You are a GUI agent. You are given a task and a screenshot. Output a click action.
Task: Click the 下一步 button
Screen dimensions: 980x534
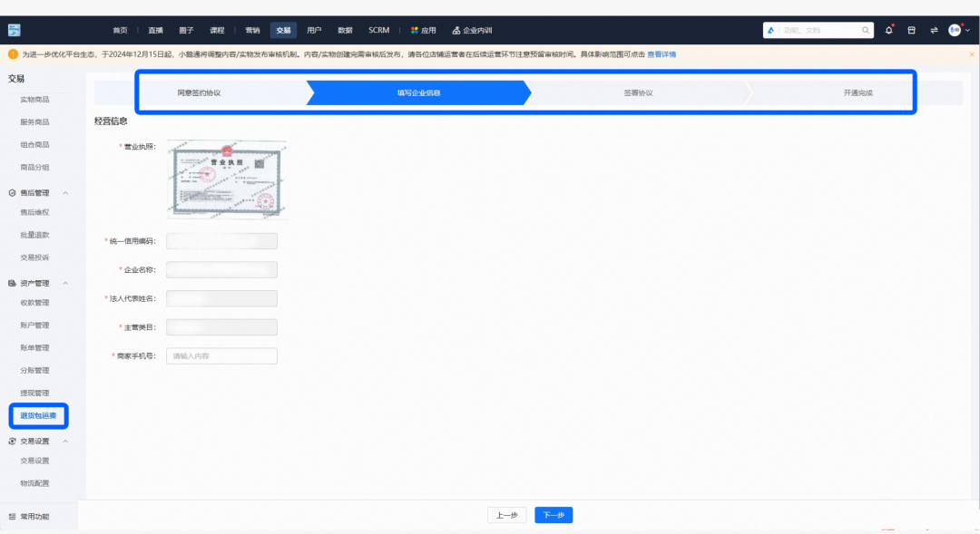coord(554,515)
